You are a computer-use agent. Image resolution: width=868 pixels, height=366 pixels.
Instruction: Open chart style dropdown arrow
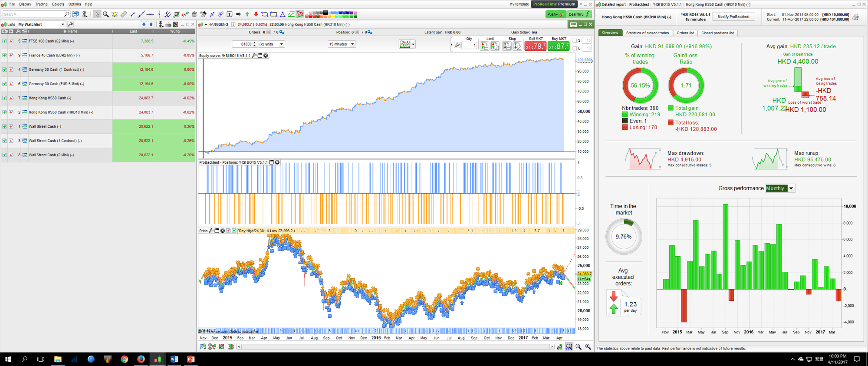(413, 44)
